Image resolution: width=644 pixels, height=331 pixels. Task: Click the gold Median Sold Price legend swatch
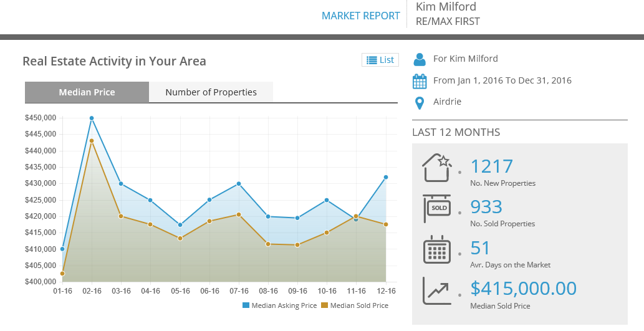(x=324, y=305)
